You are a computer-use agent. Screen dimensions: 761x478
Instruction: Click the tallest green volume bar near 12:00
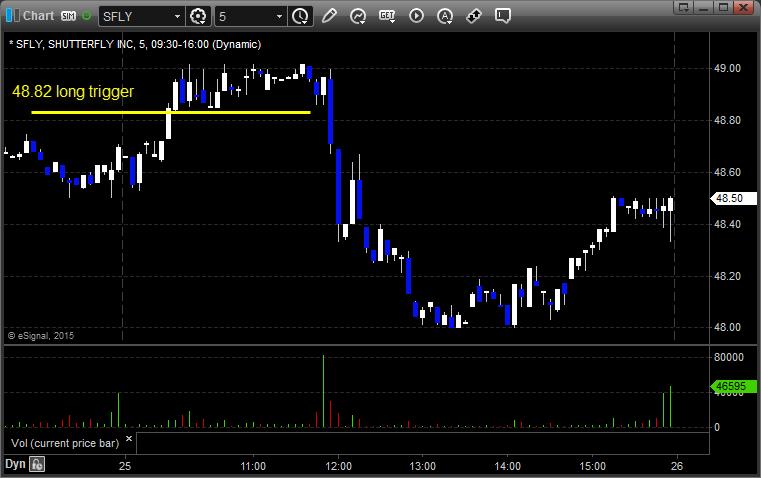point(323,391)
